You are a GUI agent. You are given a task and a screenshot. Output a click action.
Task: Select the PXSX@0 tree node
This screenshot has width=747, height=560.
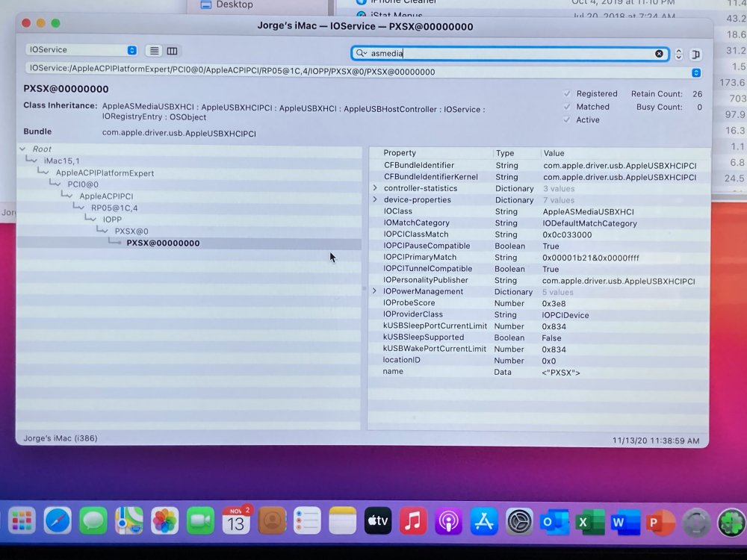tap(131, 231)
